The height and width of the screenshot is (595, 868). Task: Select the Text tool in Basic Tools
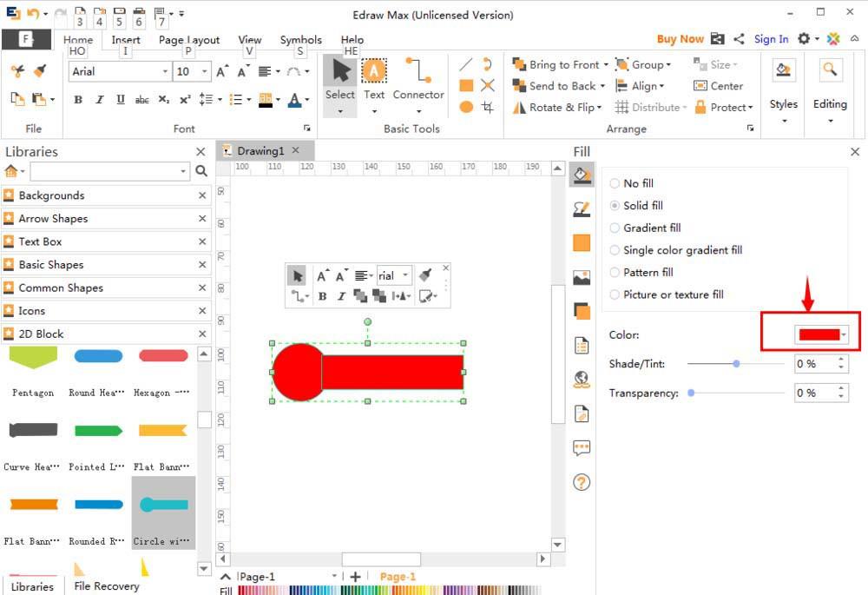tap(374, 80)
